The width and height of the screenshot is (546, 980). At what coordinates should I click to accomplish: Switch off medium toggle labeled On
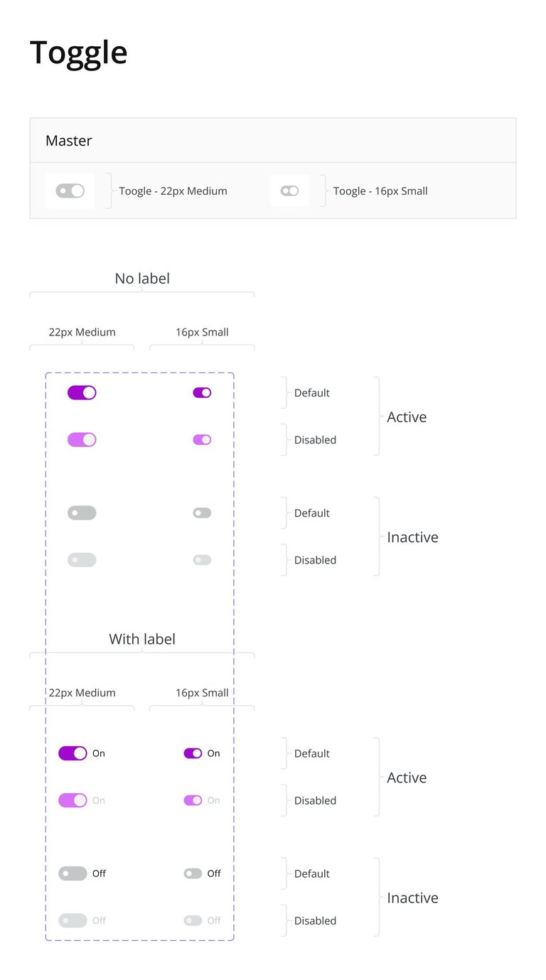pyautogui.click(x=73, y=753)
